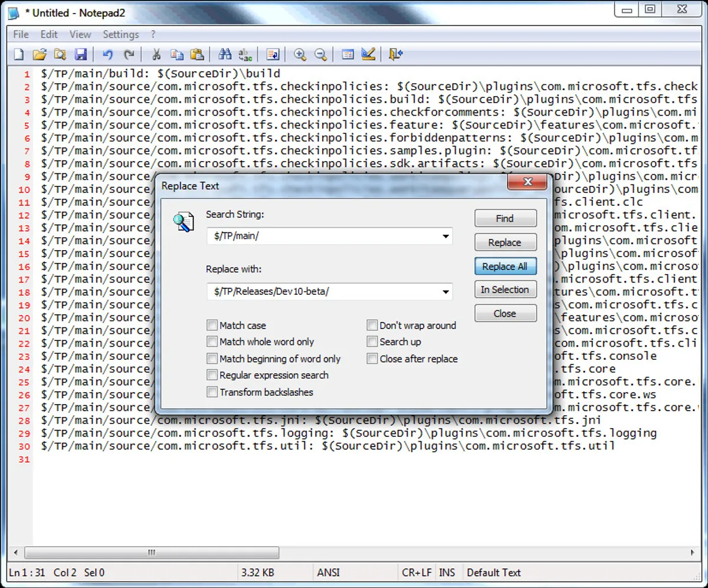The height and width of the screenshot is (588, 708).
Task: Zoom in with magnifier plus icon
Action: pos(300,55)
